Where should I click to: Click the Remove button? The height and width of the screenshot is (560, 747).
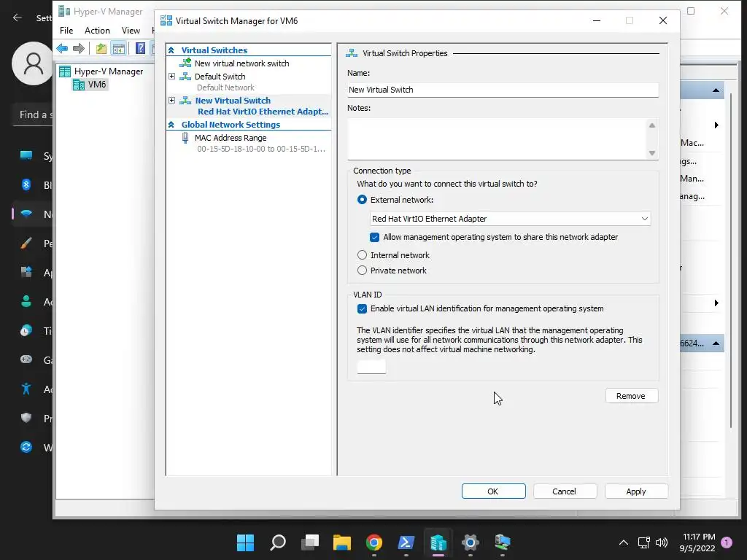click(x=632, y=396)
